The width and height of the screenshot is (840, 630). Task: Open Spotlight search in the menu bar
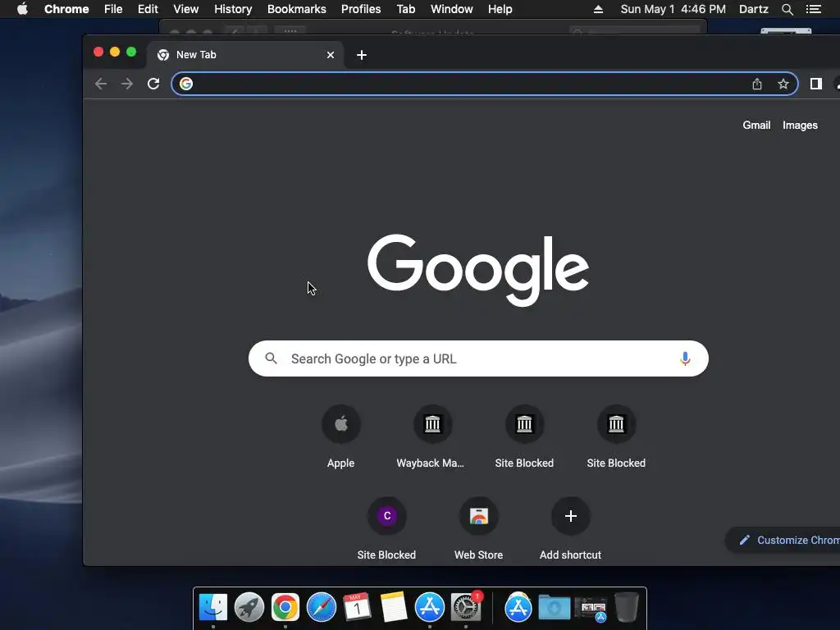pos(787,9)
